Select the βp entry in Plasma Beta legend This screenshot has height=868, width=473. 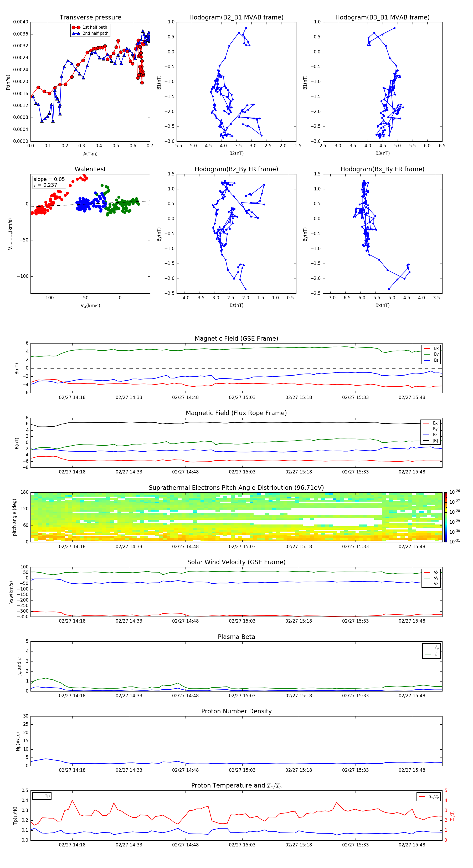coord(432,647)
